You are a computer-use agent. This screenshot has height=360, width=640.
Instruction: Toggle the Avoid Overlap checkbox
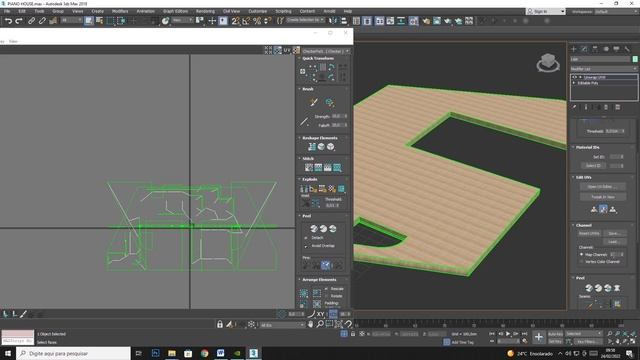point(306,246)
